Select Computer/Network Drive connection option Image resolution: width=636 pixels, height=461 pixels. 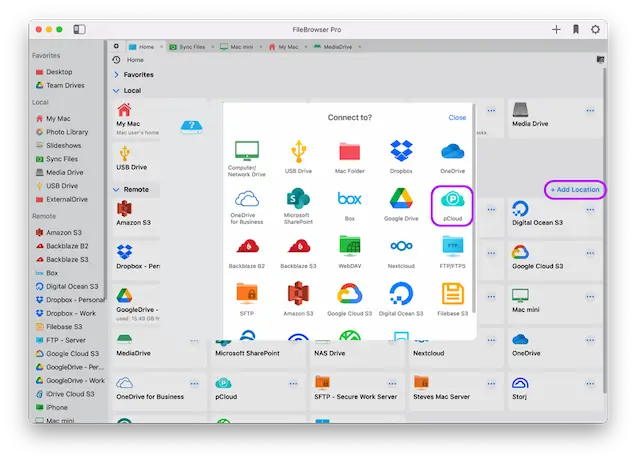[247, 159]
